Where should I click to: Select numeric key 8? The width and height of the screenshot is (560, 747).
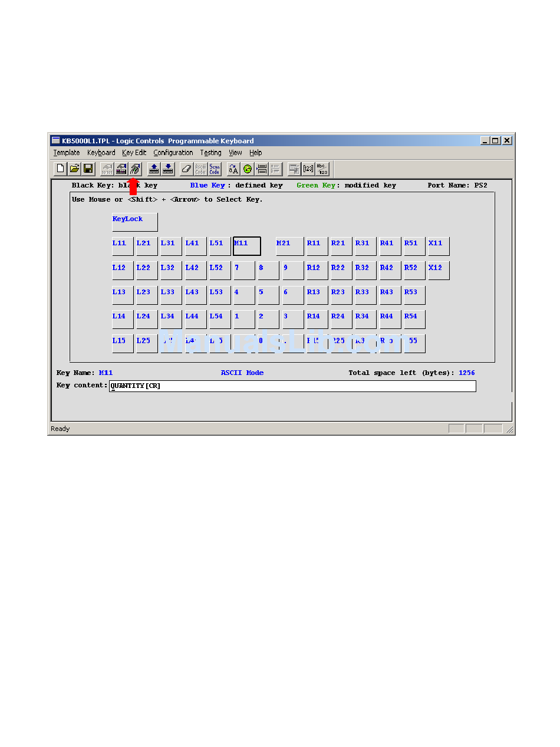268,271
